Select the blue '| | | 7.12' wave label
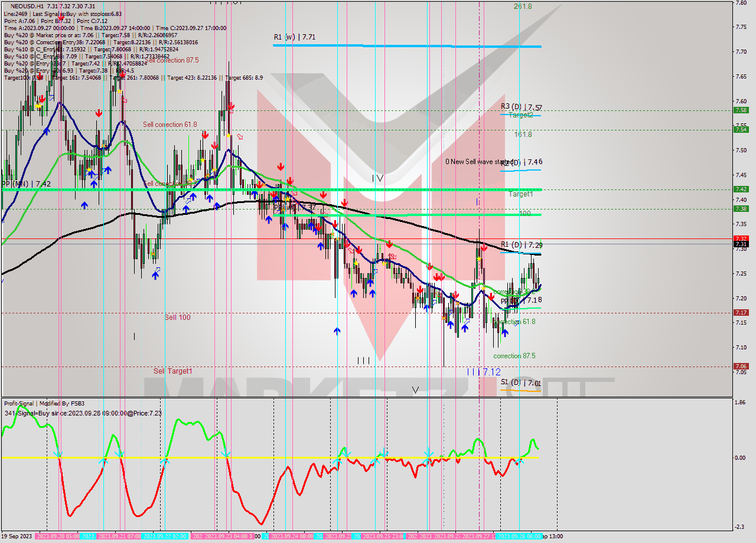The height and width of the screenshot is (543, 756). [484, 372]
